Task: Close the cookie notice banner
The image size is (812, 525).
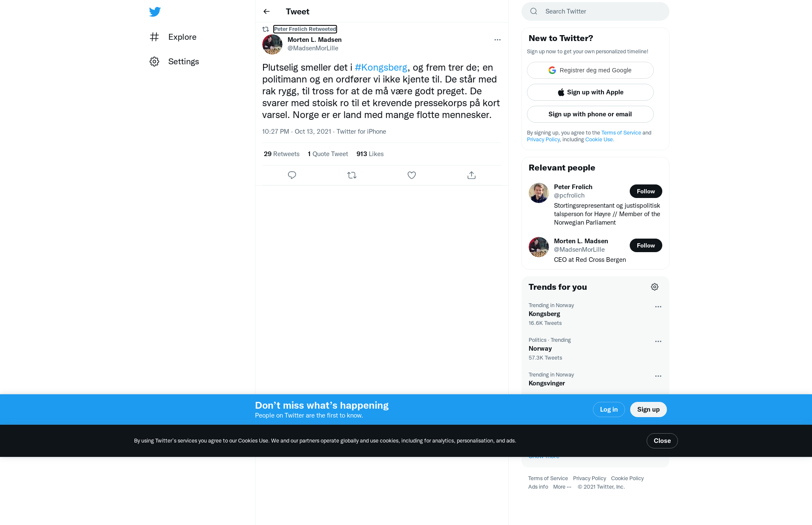Action: click(x=662, y=441)
